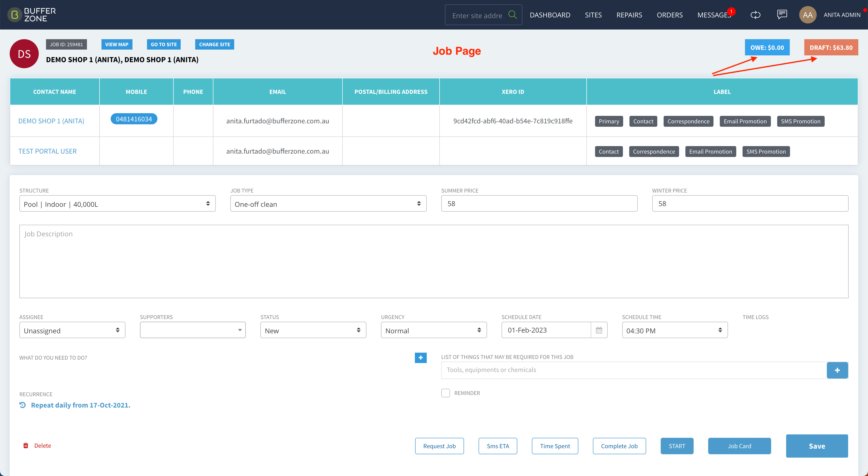Viewport: 868px width, 476px height.
Task: Click the Buffer Zone logo
Action: (32, 15)
